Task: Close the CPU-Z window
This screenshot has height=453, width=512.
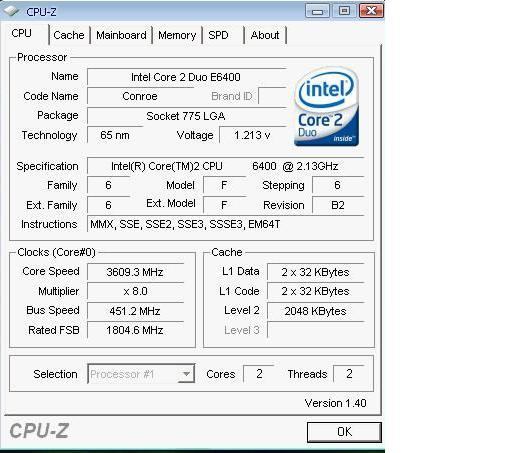Action: tap(371, 11)
